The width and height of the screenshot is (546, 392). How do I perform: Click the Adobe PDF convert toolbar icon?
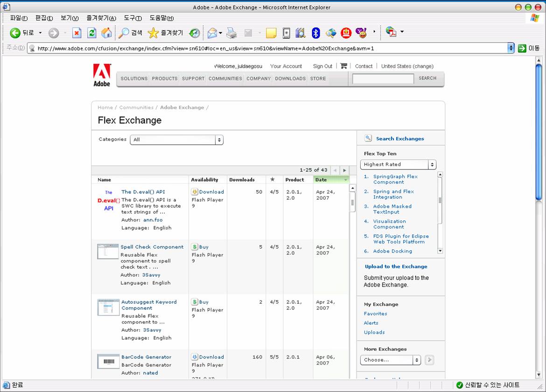click(x=391, y=32)
